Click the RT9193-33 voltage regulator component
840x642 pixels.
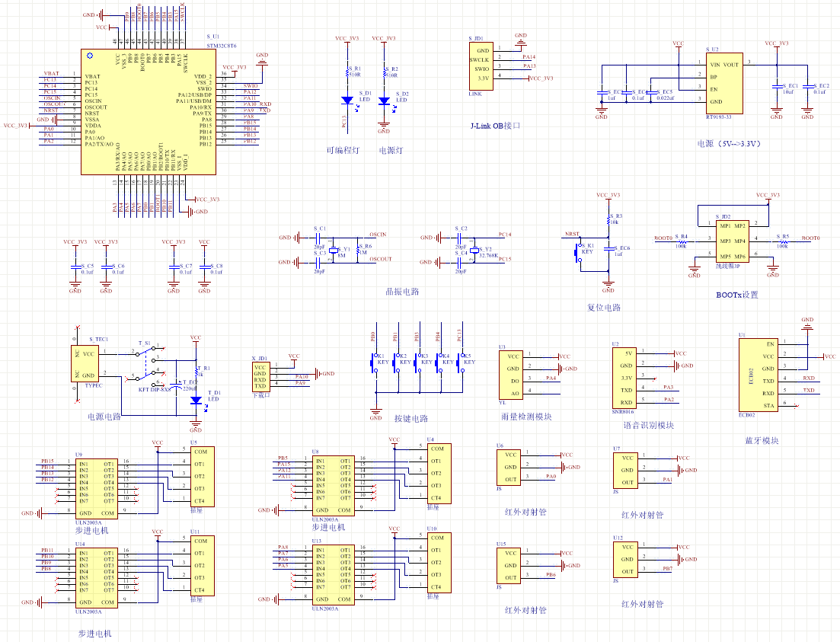[723, 83]
